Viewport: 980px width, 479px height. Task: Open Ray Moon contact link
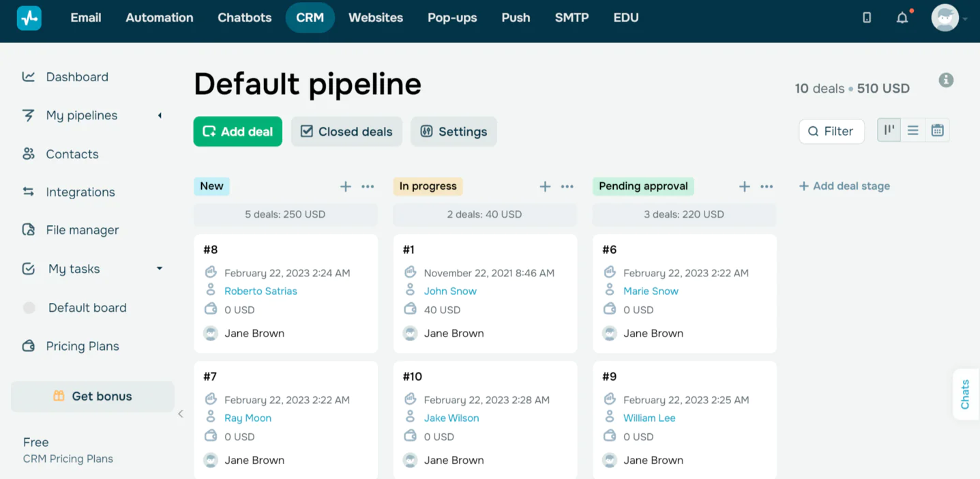coord(248,418)
